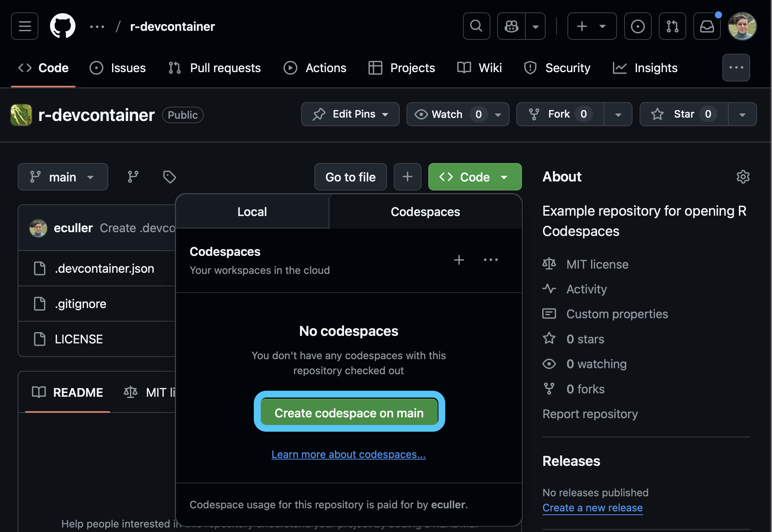The width and height of the screenshot is (772, 532).
Task: Select the Codespaces tab
Action: [425, 212]
